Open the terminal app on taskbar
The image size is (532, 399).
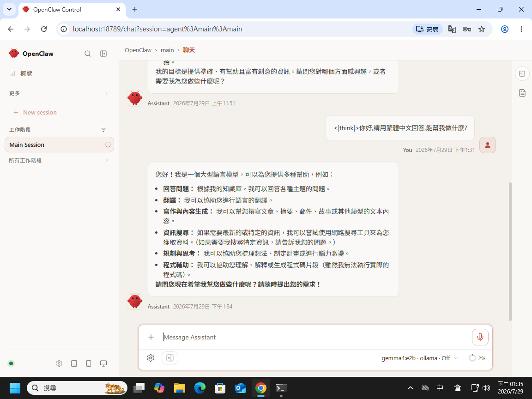click(281, 388)
